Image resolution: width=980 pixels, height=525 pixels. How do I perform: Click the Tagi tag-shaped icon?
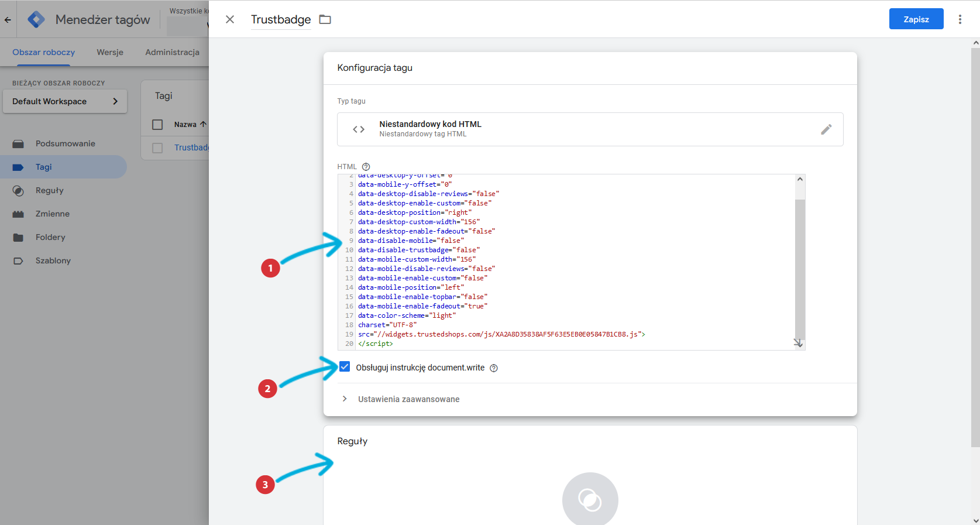18,167
